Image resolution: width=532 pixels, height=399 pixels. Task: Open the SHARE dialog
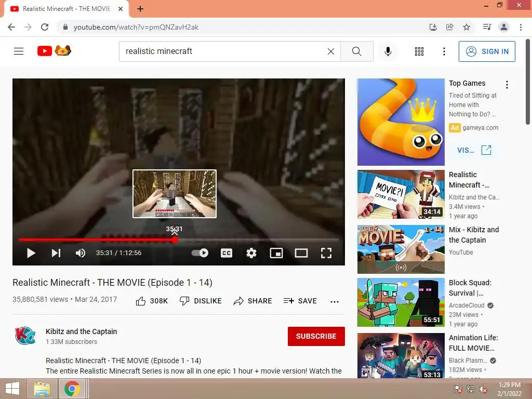coord(253,301)
